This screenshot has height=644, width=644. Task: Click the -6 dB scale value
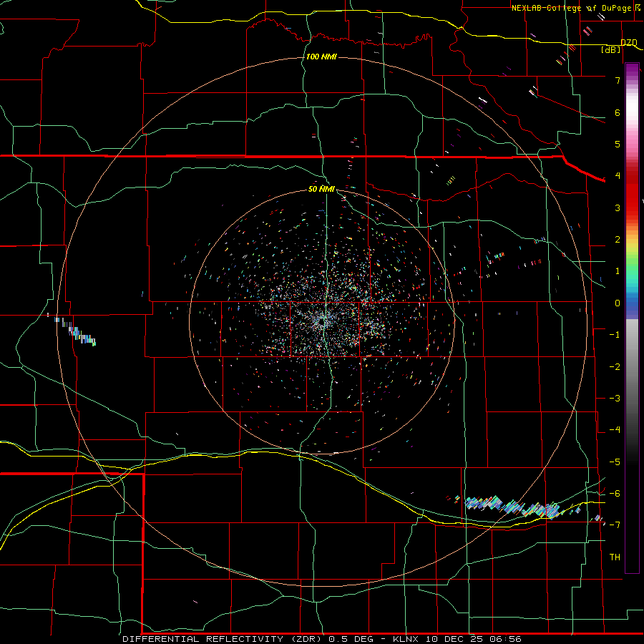click(615, 494)
